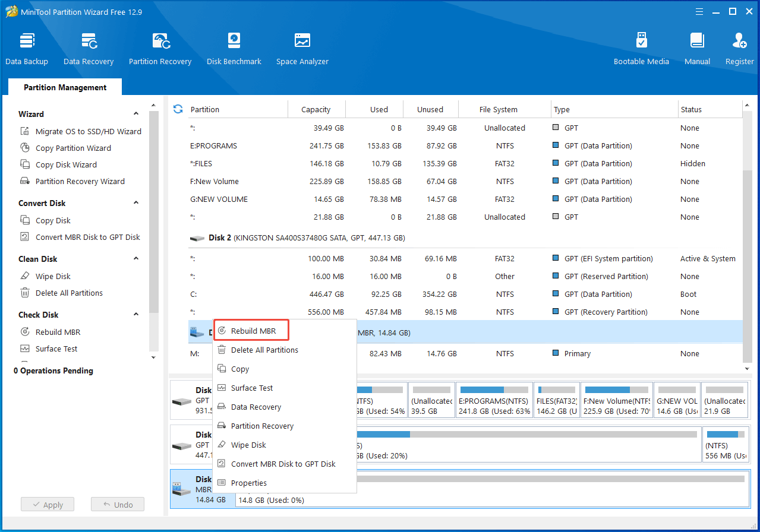The height and width of the screenshot is (532, 760).
Task: Open Properties from the context menu
Action: pyautogui.click(x=285, y=483)
